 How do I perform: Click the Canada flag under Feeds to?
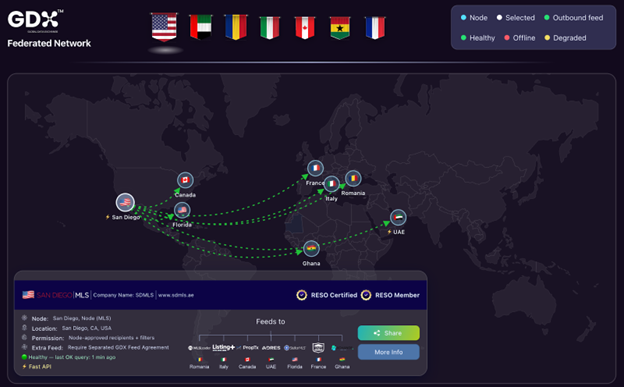[247, 360]
